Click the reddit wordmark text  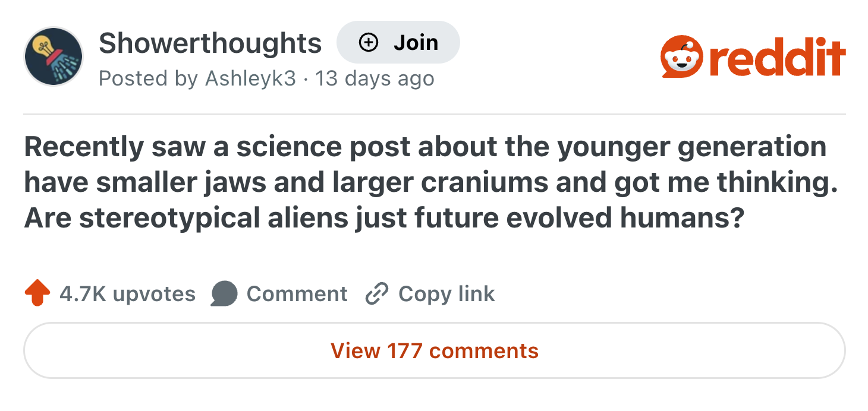click(778, 58)
